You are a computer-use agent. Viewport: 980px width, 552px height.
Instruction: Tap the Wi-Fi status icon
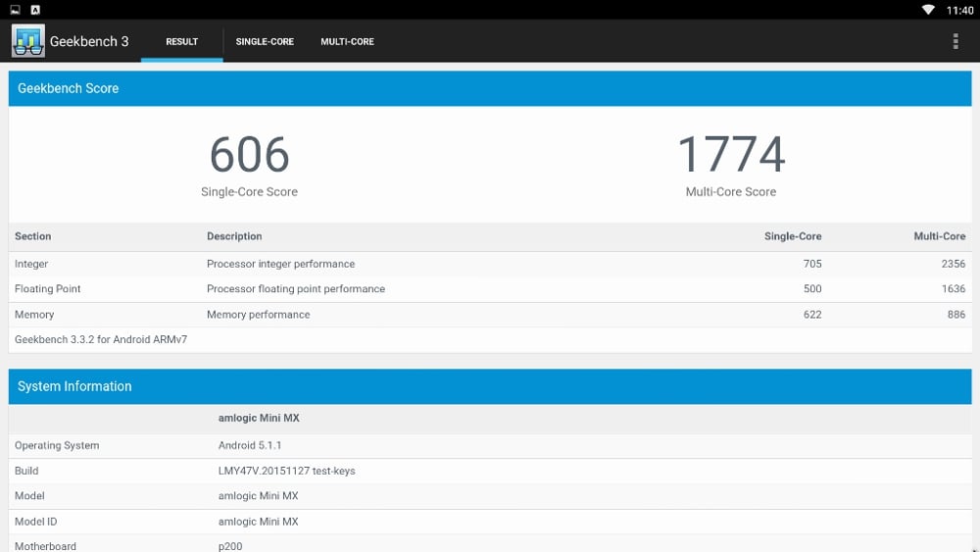(x=928, y=10)
